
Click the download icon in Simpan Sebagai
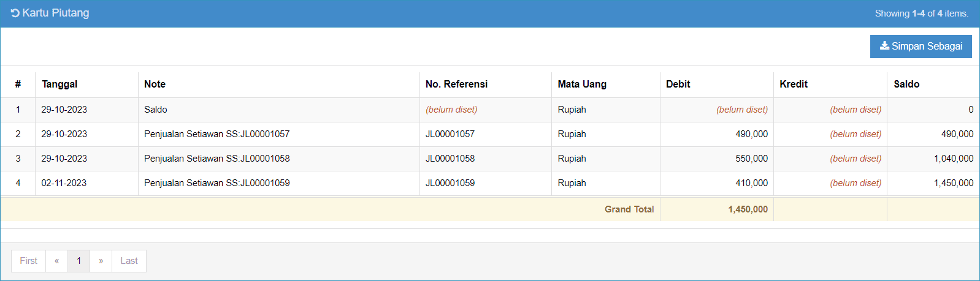[884, 46]
